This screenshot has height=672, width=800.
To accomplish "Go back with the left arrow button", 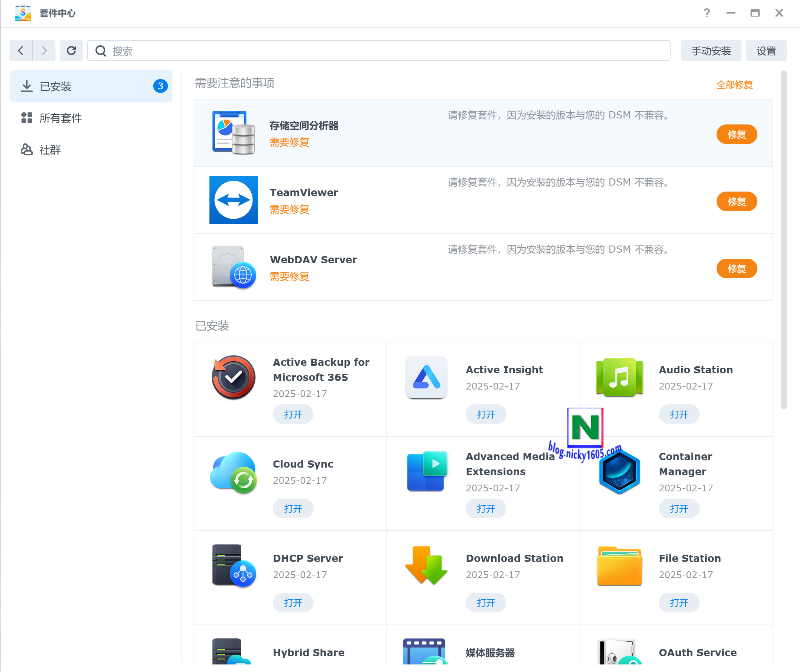I will point(21,51).
